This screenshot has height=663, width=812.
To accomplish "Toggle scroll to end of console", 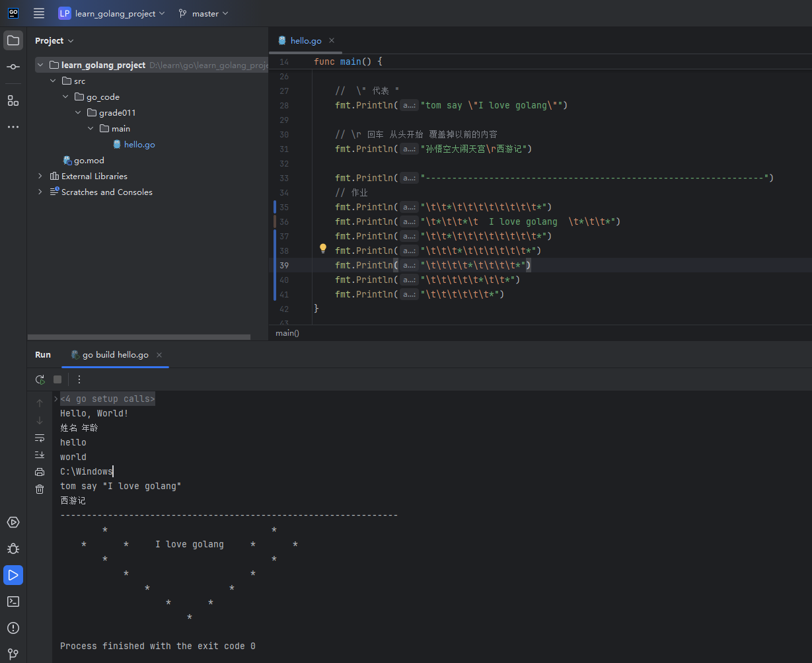I will (40, 455).
